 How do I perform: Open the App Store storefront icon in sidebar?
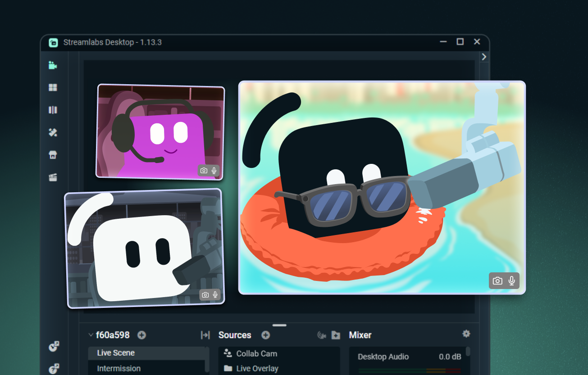(53, 155)
